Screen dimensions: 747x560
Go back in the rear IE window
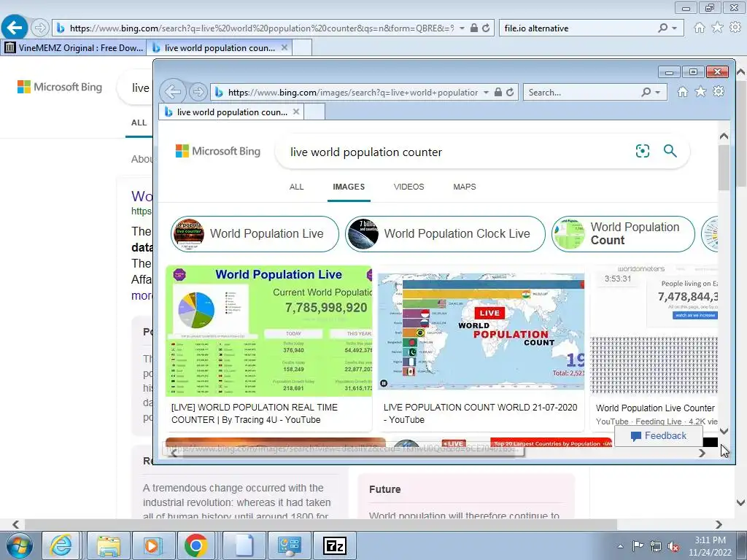click(15, 28)
